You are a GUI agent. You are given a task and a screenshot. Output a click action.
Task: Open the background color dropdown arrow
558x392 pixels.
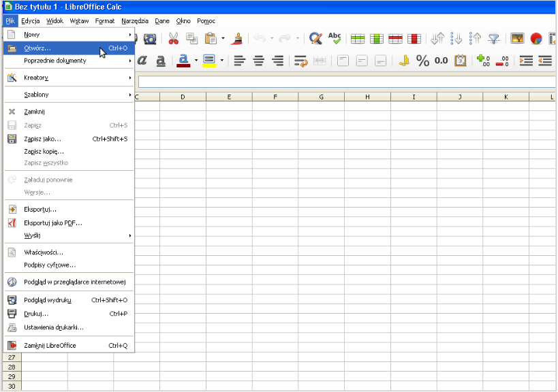(221, 61)
